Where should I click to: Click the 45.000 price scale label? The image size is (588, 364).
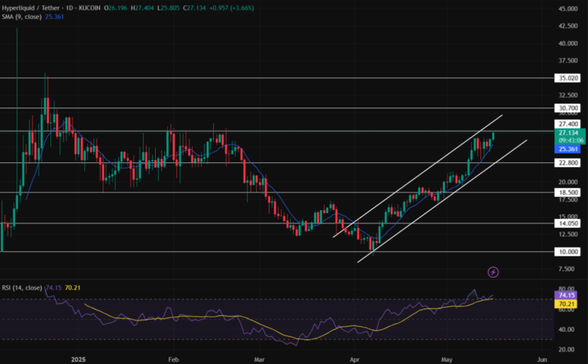[568, 8]
